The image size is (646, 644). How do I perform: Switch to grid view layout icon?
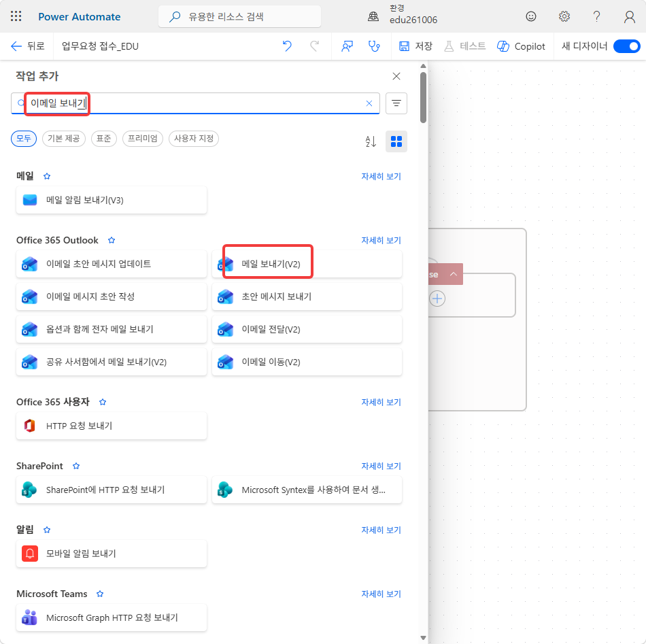pyautogui.click(x=396, y=141)
